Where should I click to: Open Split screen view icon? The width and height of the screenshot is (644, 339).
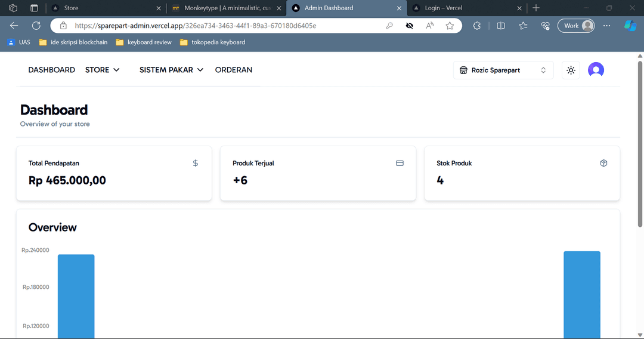501,26
